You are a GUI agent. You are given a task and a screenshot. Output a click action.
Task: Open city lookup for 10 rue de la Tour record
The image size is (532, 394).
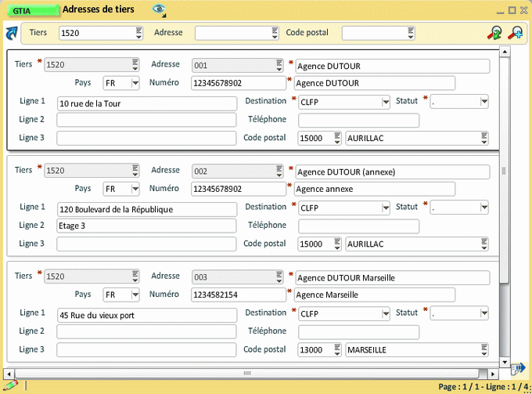(484, 138)
